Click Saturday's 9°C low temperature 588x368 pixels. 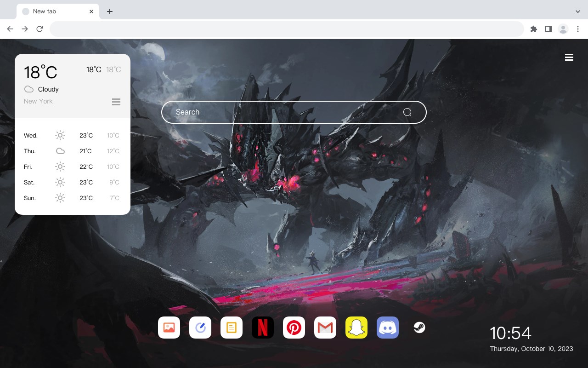[x=114, y=182]
